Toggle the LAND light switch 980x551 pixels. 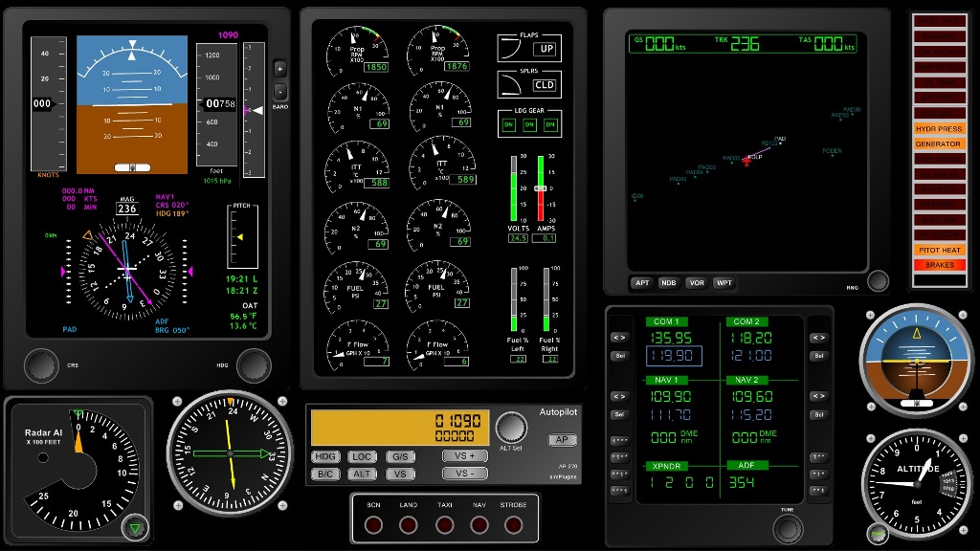coord(409,524)
